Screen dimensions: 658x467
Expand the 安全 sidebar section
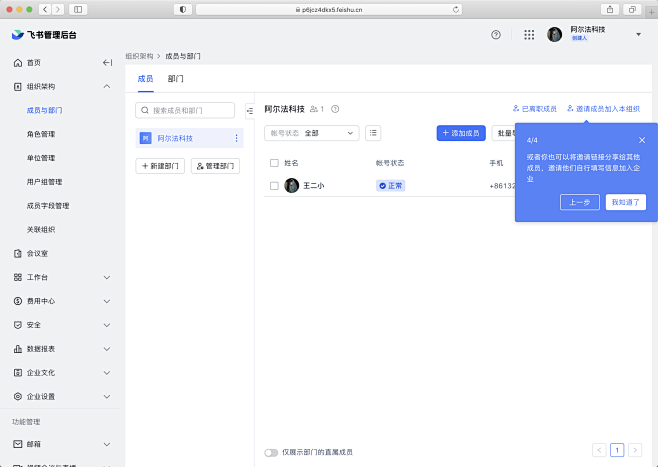107,325
